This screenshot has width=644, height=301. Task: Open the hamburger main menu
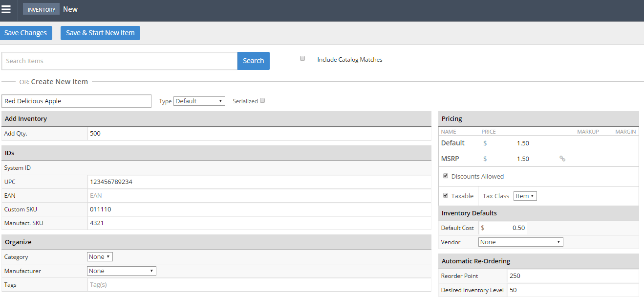(6, 9)
